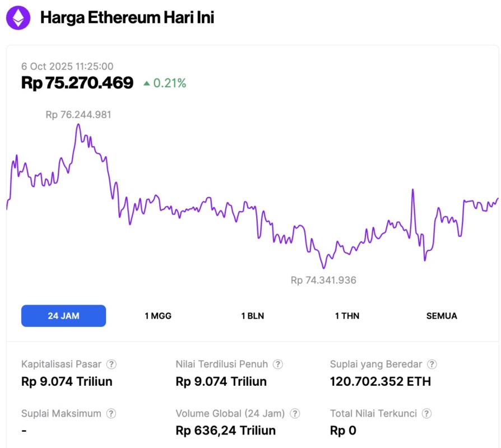
Task: Click the green up-triangle price change indicator
Action: tap(147, 83)
